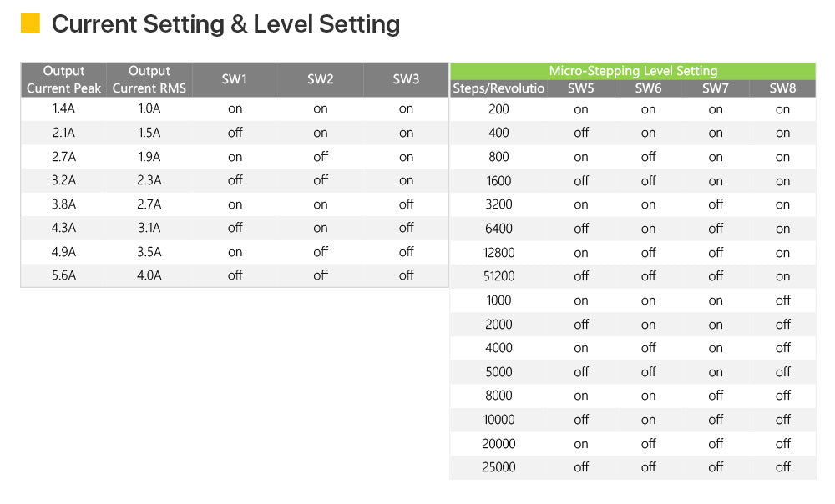The image size is (835, 504).
Task: Click the 10000 steps row value
Action: (498, 420)
